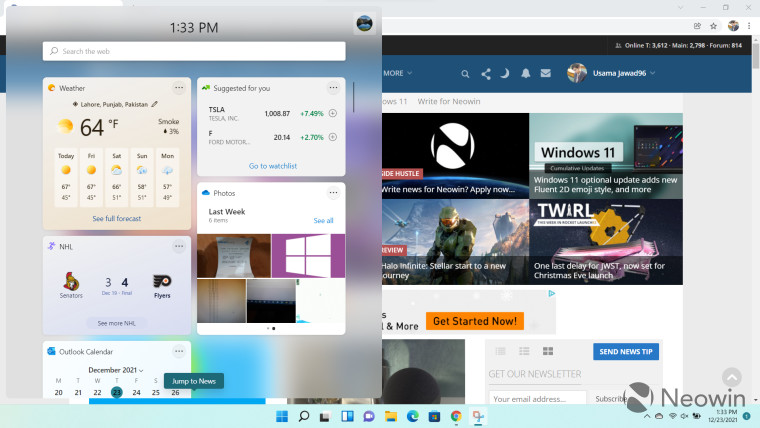Switch to Chrome on taskbar
The height and width of the screenshot is (428, 760).
[456, 416]
